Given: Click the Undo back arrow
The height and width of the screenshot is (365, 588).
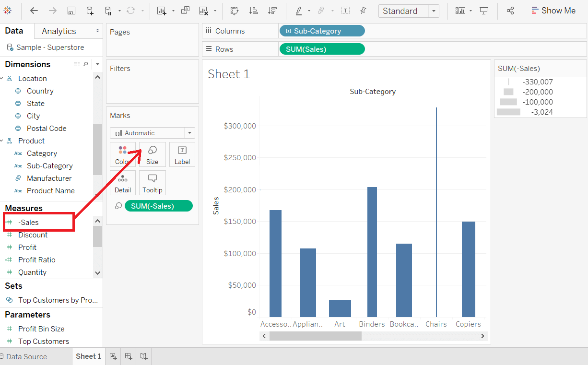Looking at the screenshot, I should pos(34,11).
